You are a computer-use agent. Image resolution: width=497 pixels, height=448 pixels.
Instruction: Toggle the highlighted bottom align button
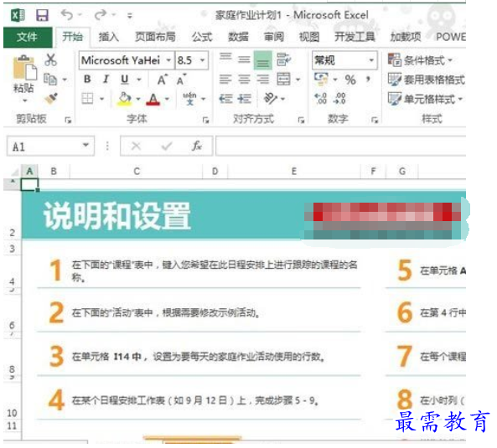(263, 60)
